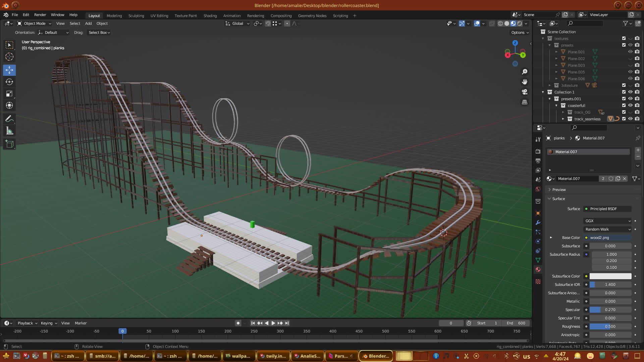This screenshot has height=362, width=644.
Task: Activate the Measure tool
Action: pyautogui.click(x=9, y=131)
